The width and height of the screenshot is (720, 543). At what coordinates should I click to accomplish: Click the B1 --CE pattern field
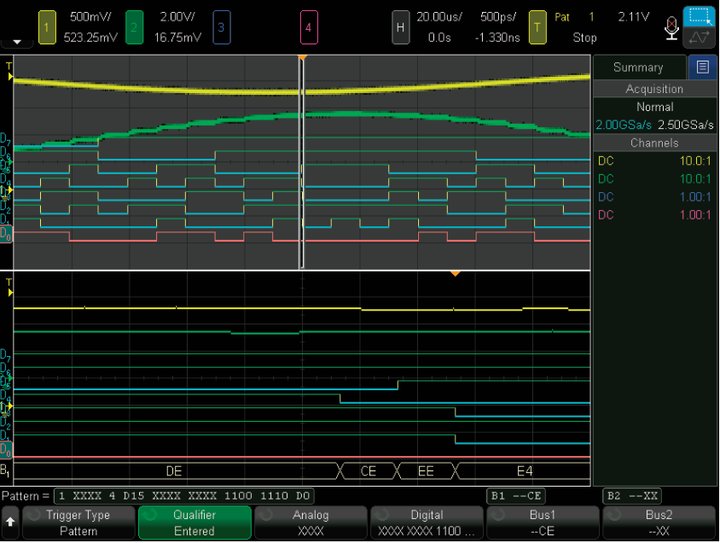(516, 496)
